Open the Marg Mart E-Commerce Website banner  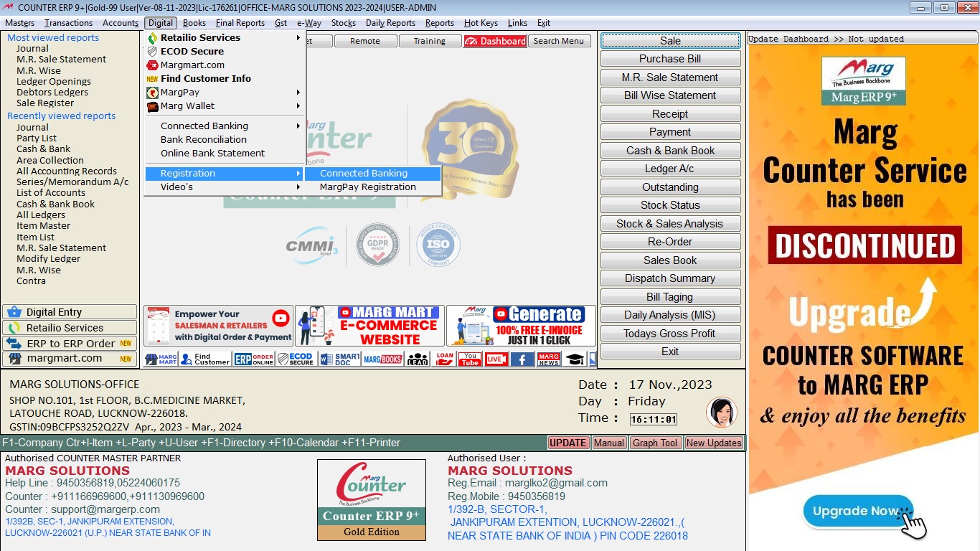tap(369, 326)
